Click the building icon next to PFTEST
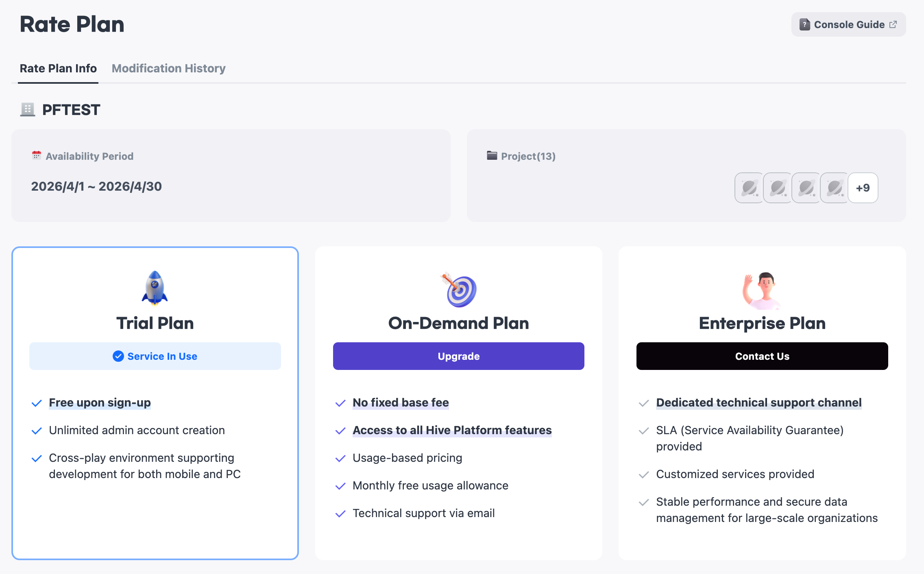The height and width of the screenshot is (574, 924). tap(28, 110)
